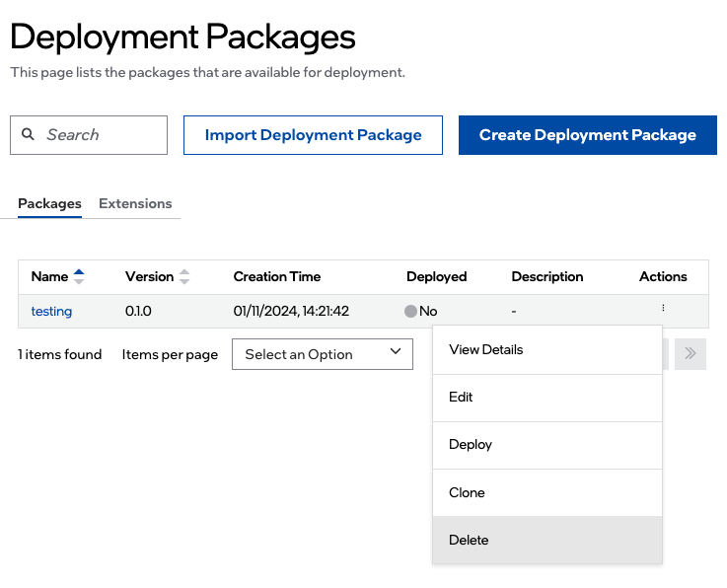Choose View Details from the context menu
This screenshot has width=727, height=588.
tap(547, 350)
